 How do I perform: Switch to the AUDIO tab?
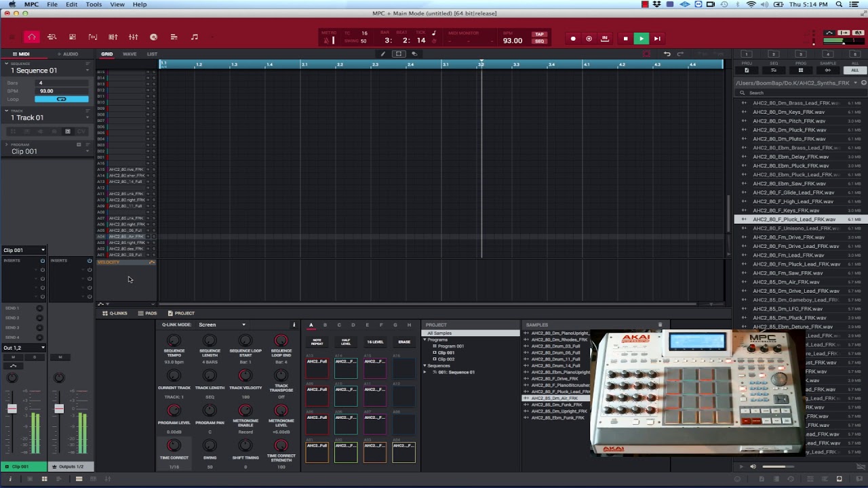(x=68, y=54)
